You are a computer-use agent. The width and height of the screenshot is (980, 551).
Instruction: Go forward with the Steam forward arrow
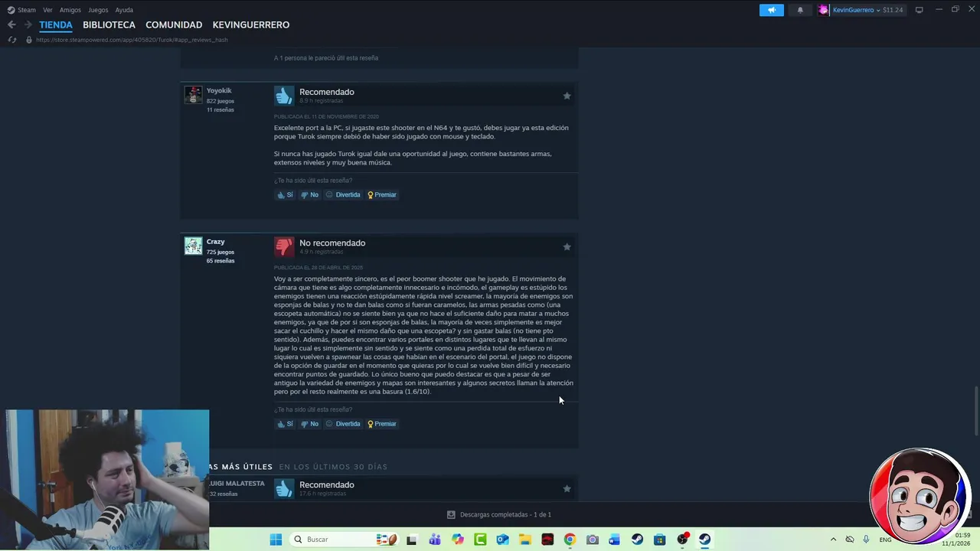(x=29, y=24)
